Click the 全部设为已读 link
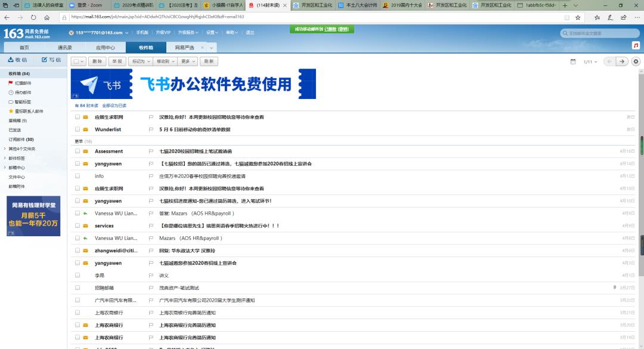The height and width of the screenshot is (349, 644). pyautogui.click(x=114, y=106)
